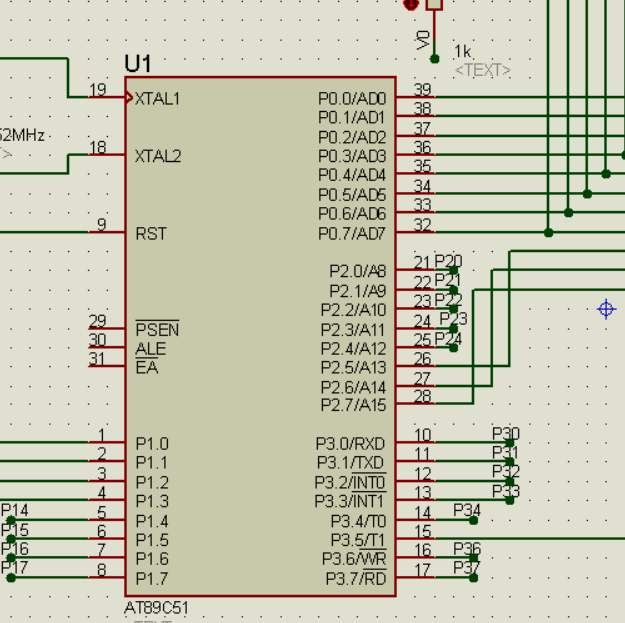Click the P3.6/WR pin name
Screen dimensions: 625x623
click(354, 558)
